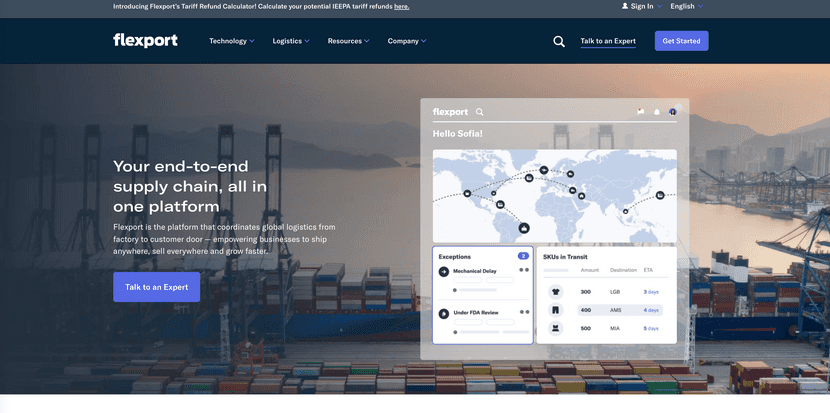Click the '4 days' ETA value

(651, 310)
